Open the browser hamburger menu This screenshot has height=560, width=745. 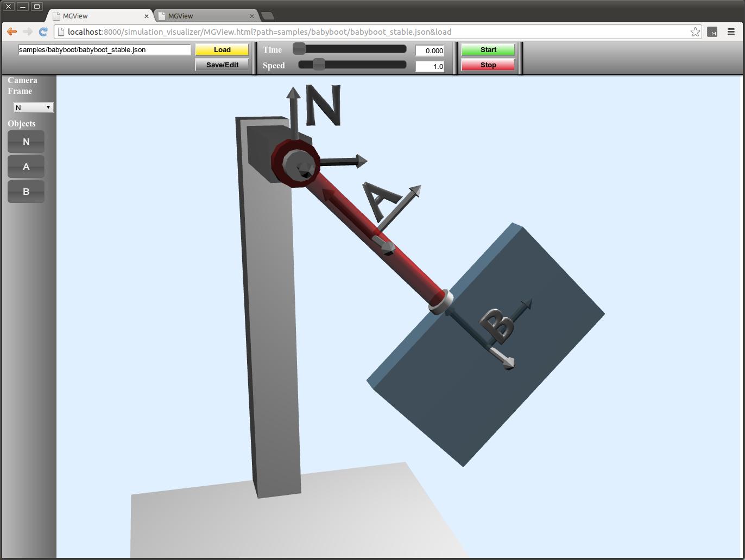tap(731, 32)
